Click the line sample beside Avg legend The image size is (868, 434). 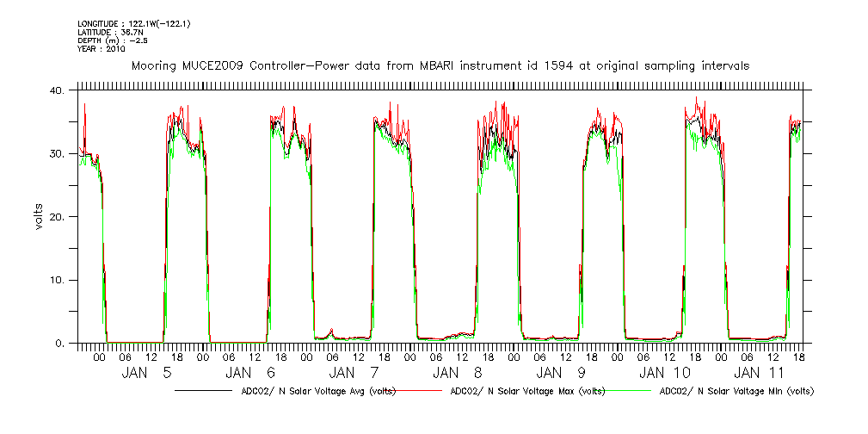click(201, 391)
